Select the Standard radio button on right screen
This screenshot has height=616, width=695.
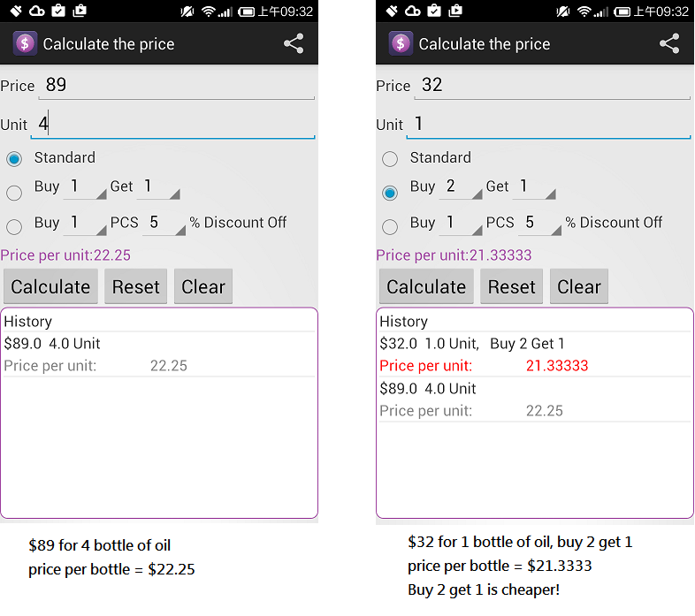pyautogui.click(x=390, y=159)
